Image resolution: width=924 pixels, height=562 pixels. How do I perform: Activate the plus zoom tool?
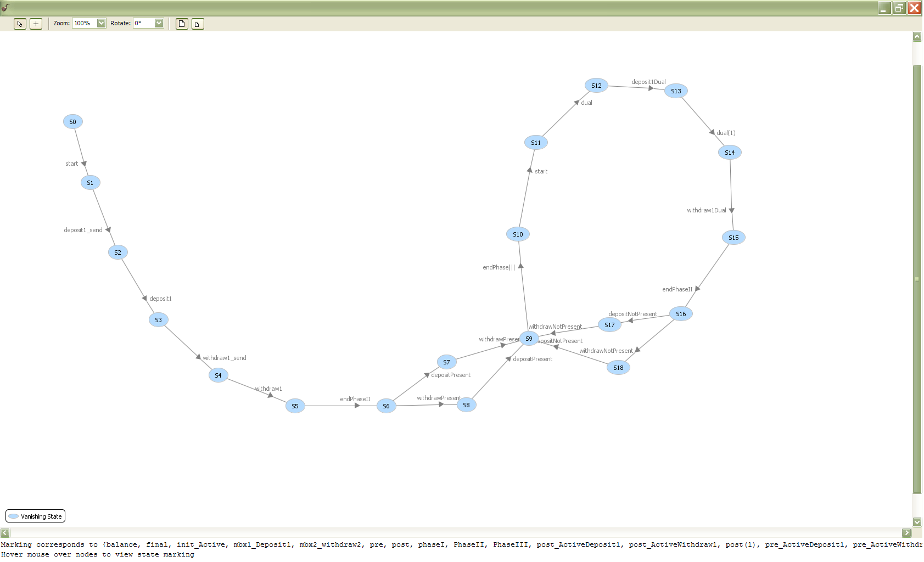coord(35,24)
